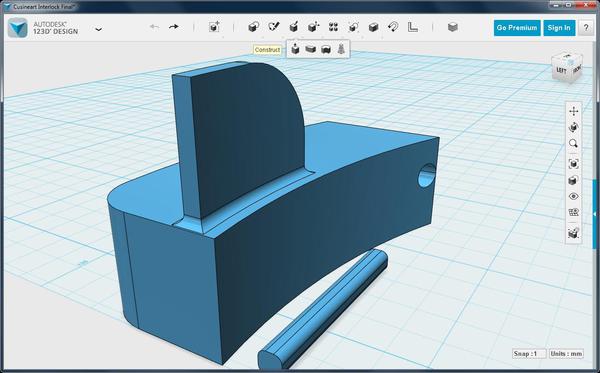Click the Sign In button
Image resolution: width=600 pixels, height=373 pixels.
pyautogui.click(x=559, y=28)
